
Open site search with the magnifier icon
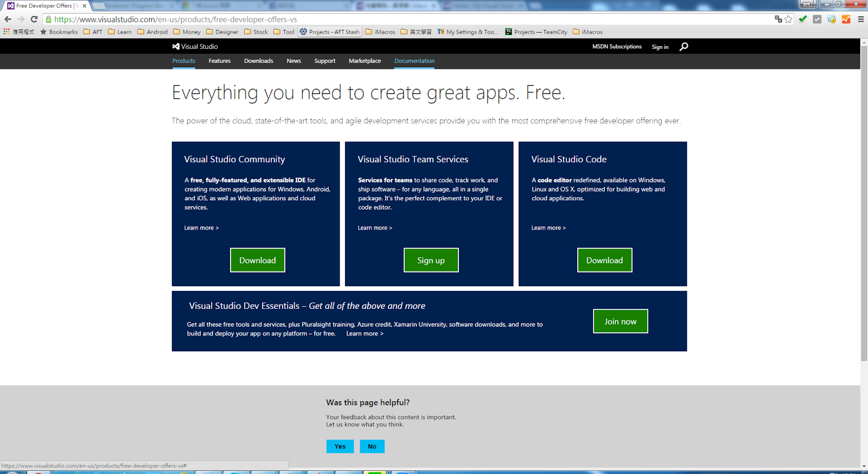684,47
